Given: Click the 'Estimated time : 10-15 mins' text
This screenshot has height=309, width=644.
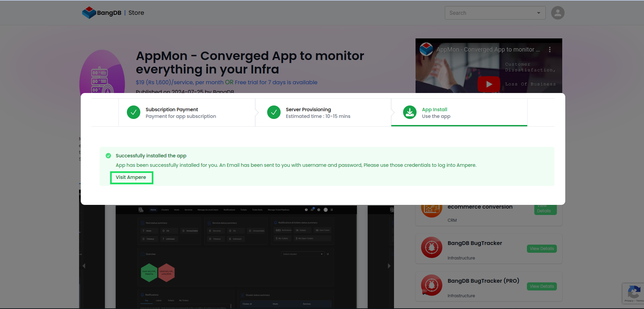Looking at the screenshot, I should [318, 116].
